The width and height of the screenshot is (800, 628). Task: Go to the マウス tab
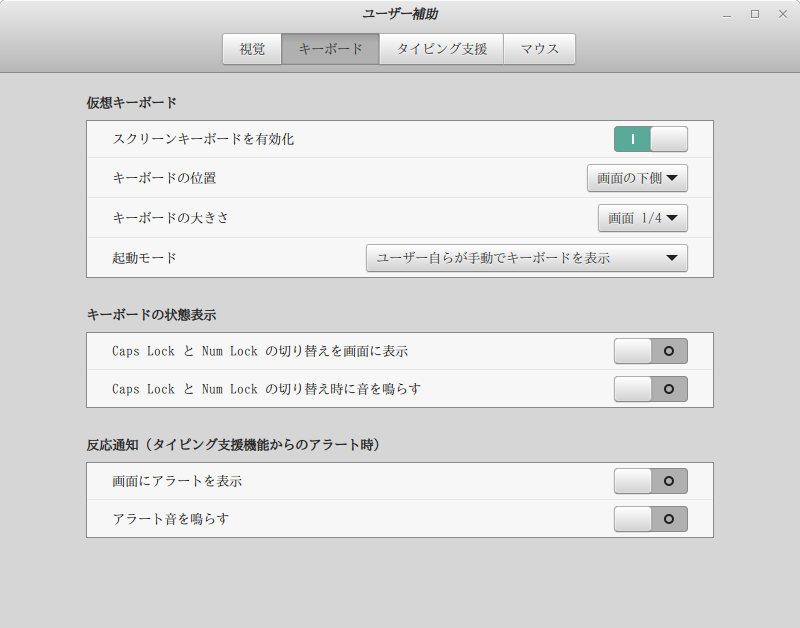point(539,49)
